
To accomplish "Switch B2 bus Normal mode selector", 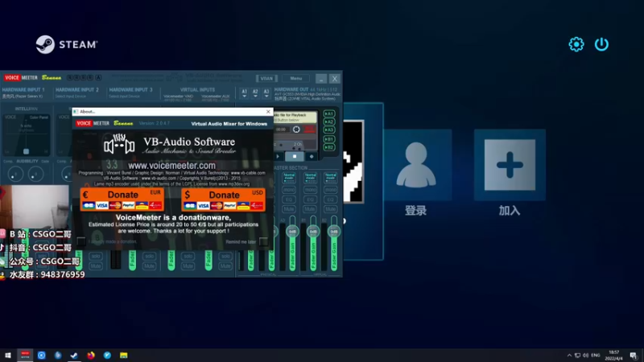I will [331, 178].
